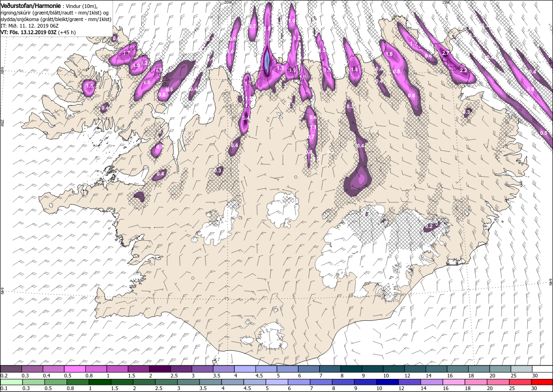
Task: Click the '(+45 h)' forecast offset text
Action: [x=67, y=32]
